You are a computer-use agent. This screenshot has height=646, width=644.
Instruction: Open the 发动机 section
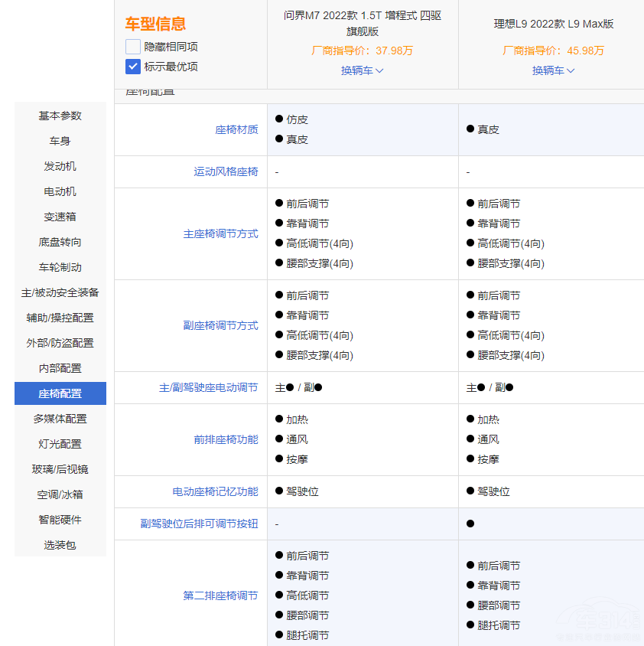(x=60, y=166)
